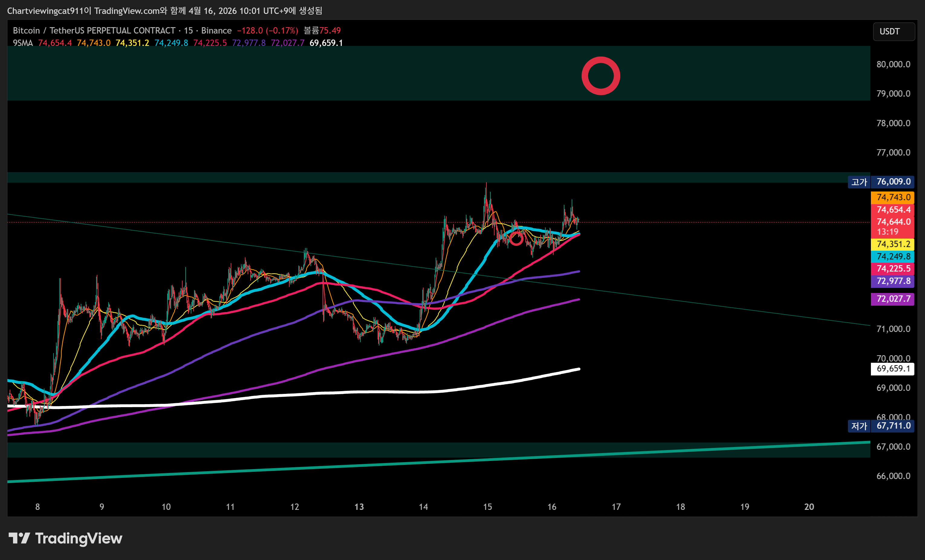Click the red SMA value 74,654.4 in legend
This screenshot has width=925, height=560.
coord(55,43)
